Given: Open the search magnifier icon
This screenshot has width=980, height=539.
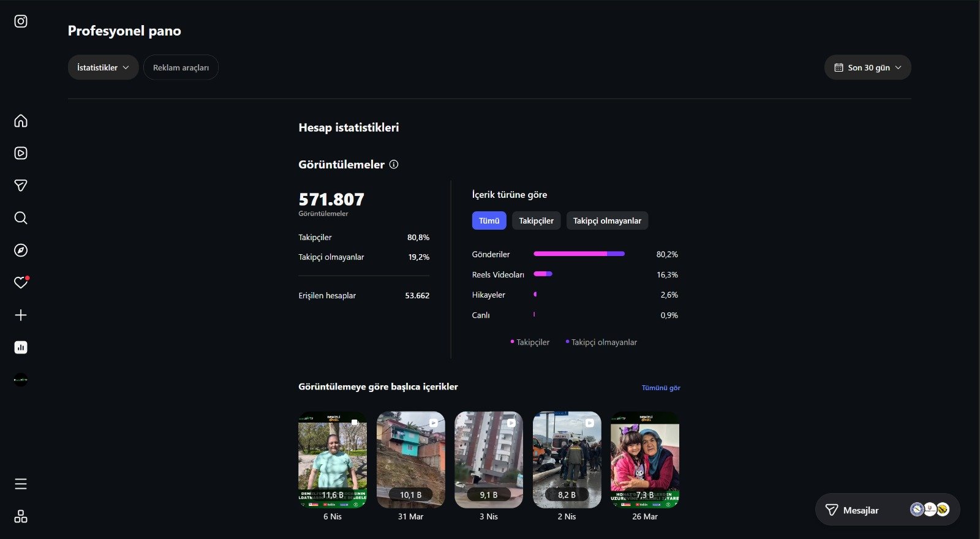Looking at the screenshot, I should pyautogui.click(x=21, y=218).
